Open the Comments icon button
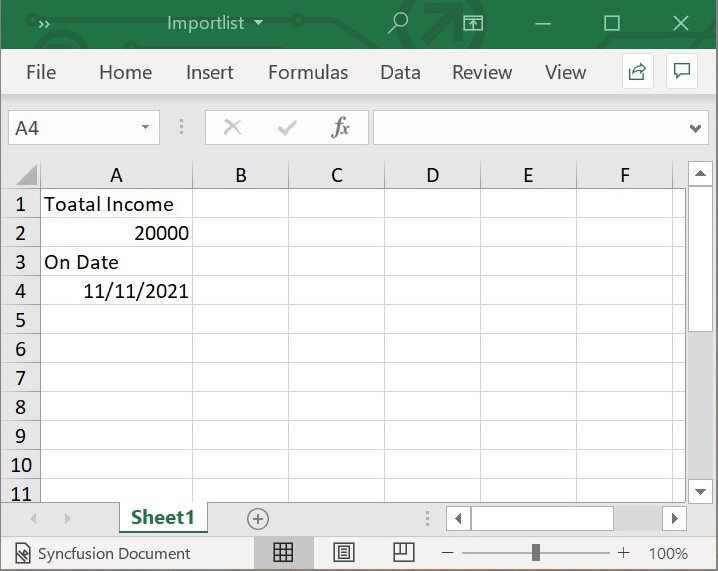Screen dimensions: 718x571 click(x=682, y=71)
